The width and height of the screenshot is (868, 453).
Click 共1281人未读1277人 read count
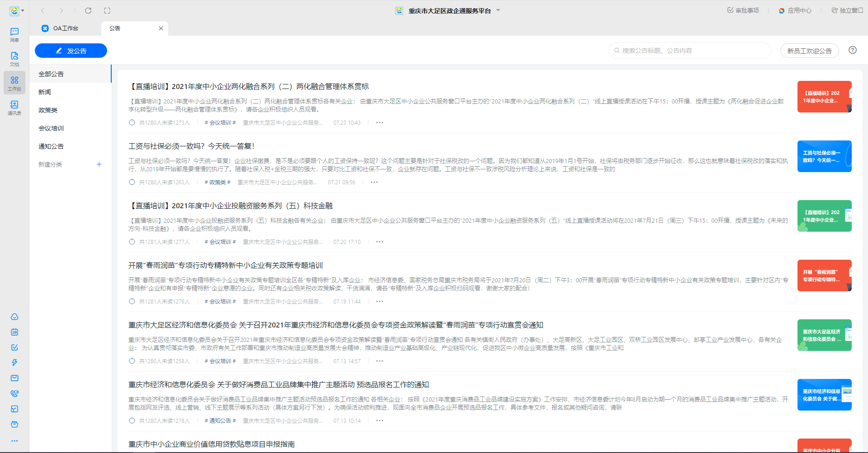click(x=165, y=242)
